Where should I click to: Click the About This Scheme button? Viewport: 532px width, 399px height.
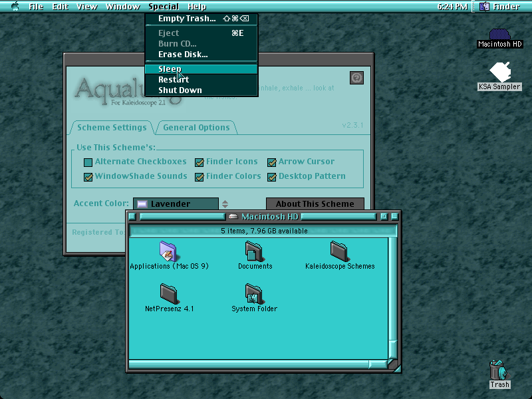coord(315,204)
